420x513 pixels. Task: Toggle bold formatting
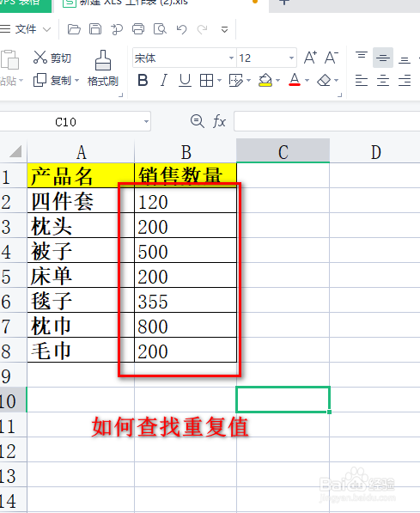click(143, 80)
